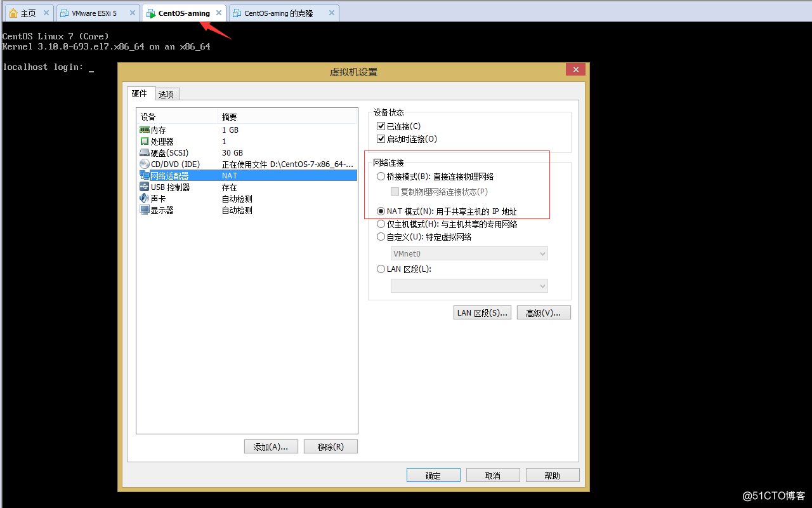Screen dimensions: 812x508
Task: Click the 摘要 column header
Action: click(x=288, y=117)
